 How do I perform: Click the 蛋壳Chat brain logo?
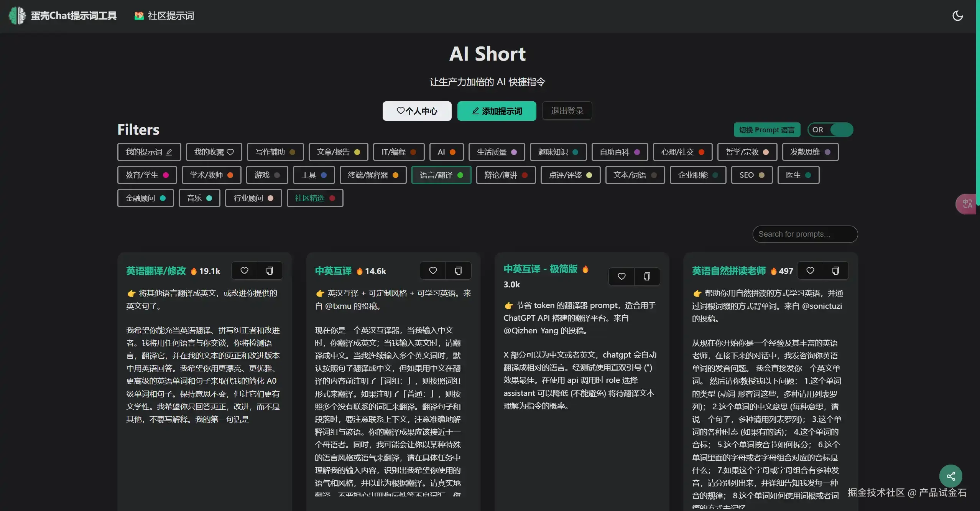click(17, 16)
